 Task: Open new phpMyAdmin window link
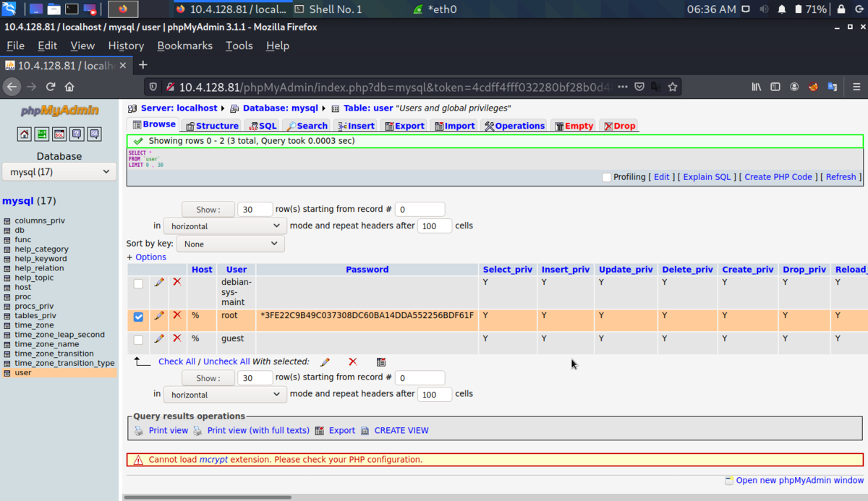[x=799, y=480]
